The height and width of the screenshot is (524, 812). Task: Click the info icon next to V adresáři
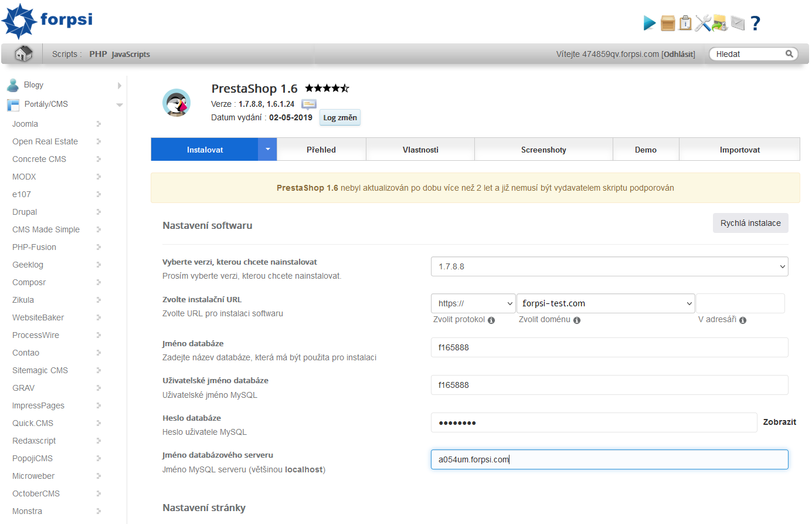click(743, 320)
